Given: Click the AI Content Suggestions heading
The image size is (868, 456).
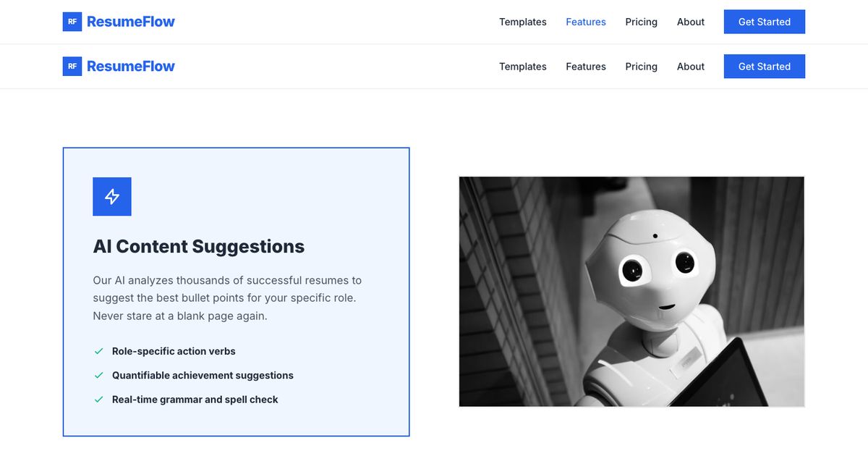Looking at the screenshot, I should [x=199, y=247].
